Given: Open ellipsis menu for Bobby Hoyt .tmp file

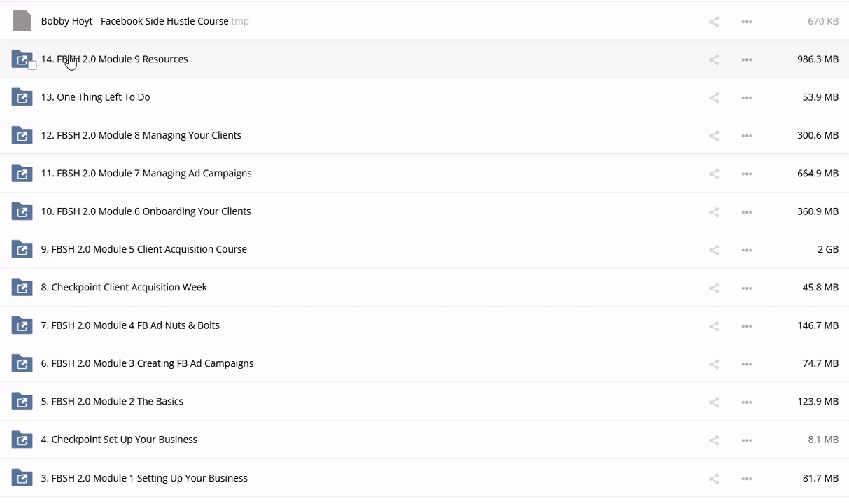Looking at the screenshot, I should coord(747,22).
